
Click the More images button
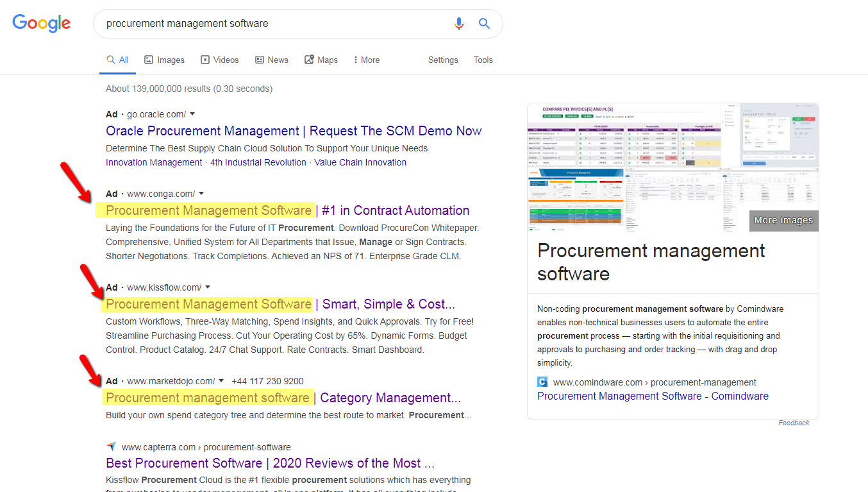783,220
